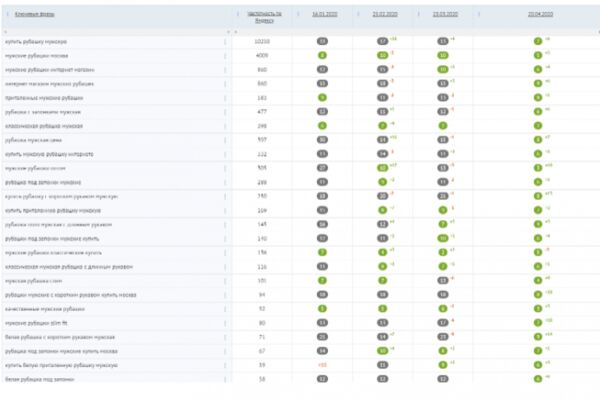Screen dimensions: 600x400
Task: Open column menu dots beside Частотность header
Action: (238, 14)
